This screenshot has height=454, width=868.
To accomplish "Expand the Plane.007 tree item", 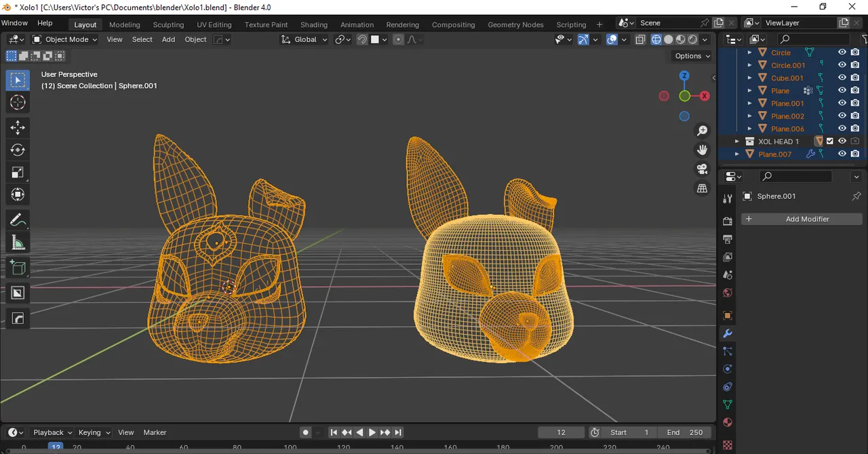I will (x=737, y=154).
